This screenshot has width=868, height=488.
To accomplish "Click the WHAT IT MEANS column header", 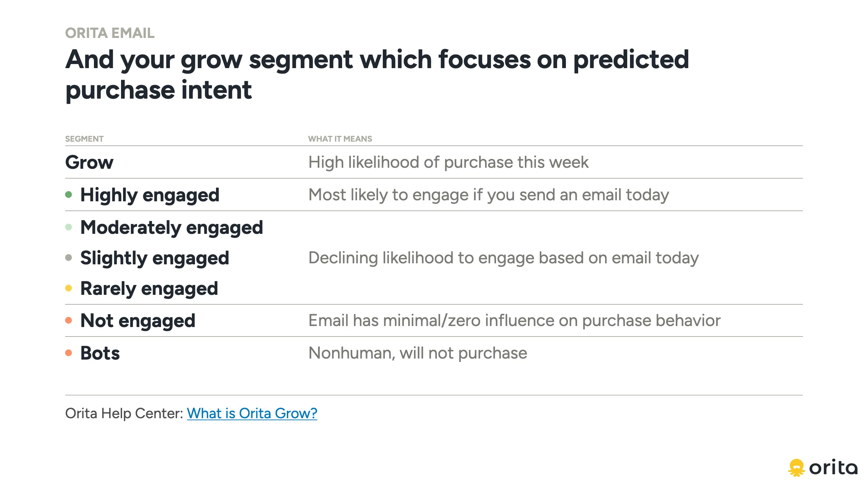I will (340, 139).
